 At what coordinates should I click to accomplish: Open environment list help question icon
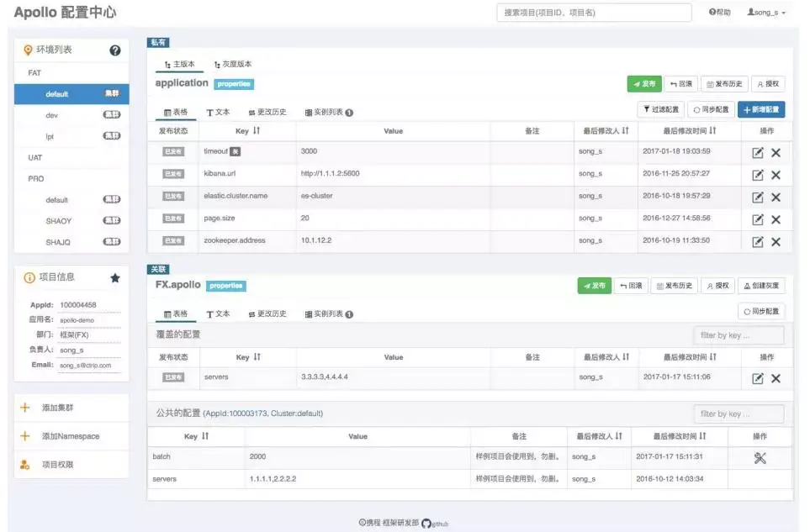click(x=115, y=50)
